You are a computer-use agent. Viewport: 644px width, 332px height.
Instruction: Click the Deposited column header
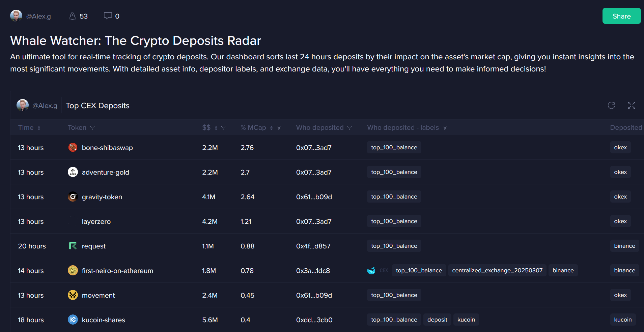click(x=626, y=127)
